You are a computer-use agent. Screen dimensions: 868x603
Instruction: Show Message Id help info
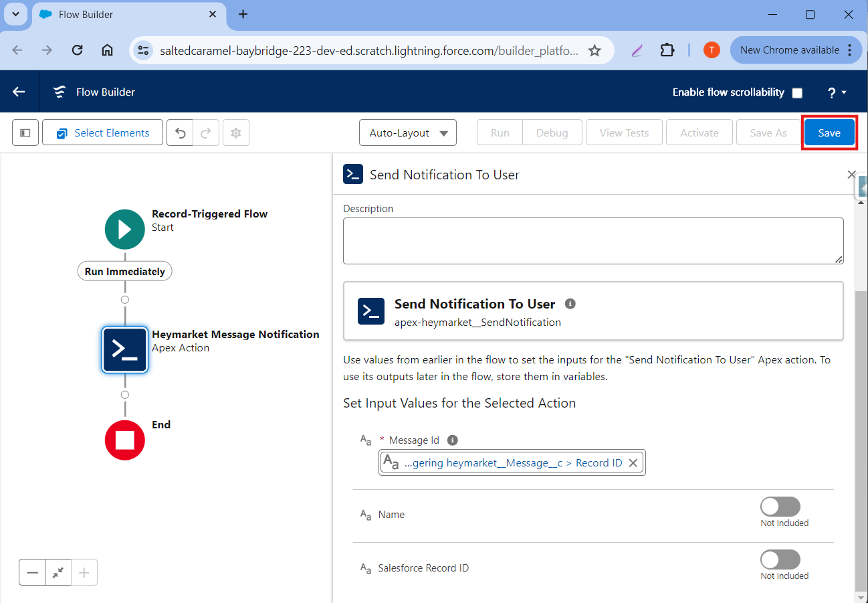(x=453, y=440)
